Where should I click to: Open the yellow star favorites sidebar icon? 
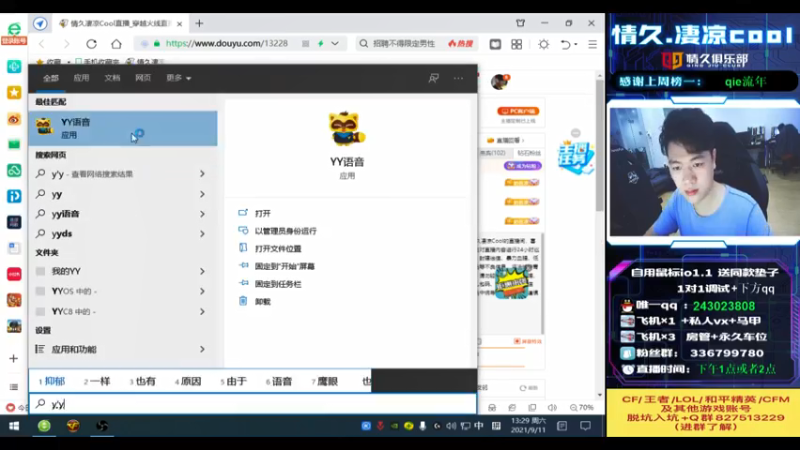pyautogui.click(x=14, y=92)
